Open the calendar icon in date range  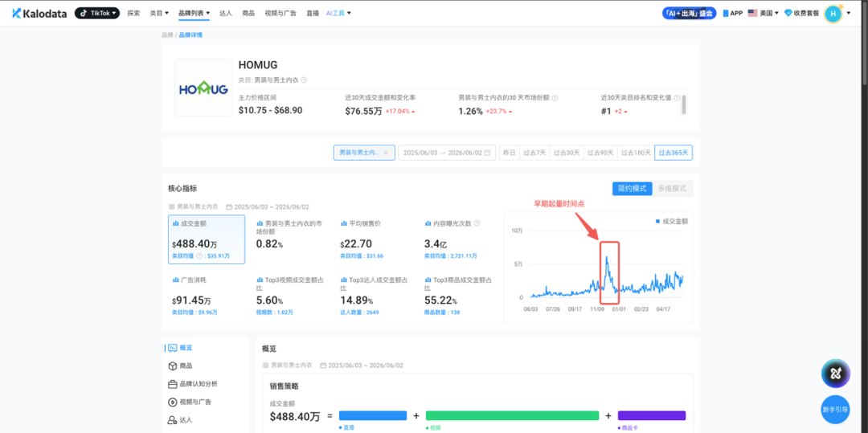[x=487, y=153]
